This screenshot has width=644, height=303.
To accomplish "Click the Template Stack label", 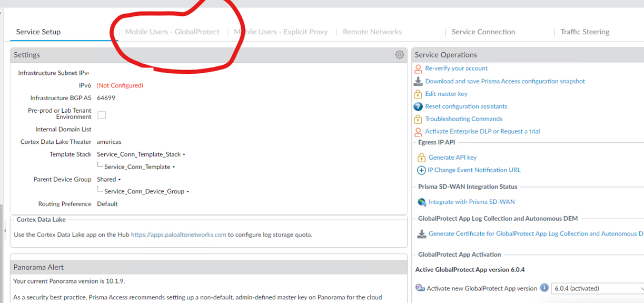I will [71, 155].
